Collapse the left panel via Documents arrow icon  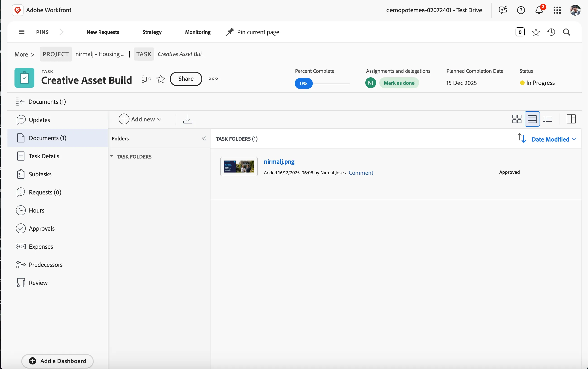(x=20, y=102)
